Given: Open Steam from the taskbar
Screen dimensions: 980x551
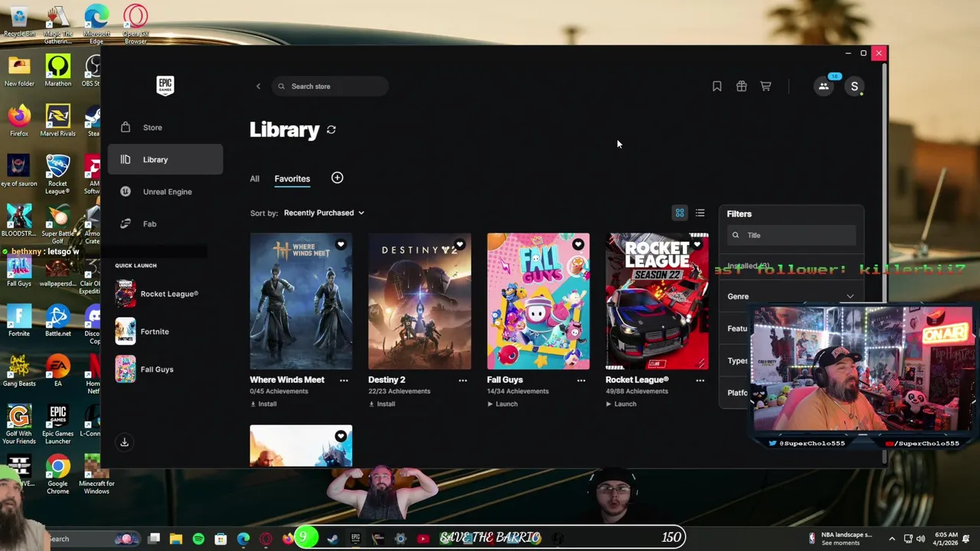Looking at the screenshot, I should 333,539.
